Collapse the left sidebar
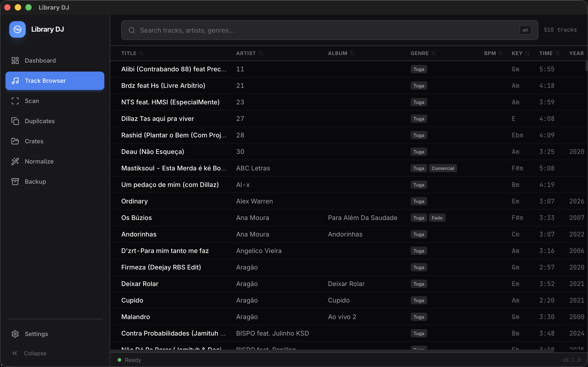Screen dimensions: 588x367 [x=35, y=353]
